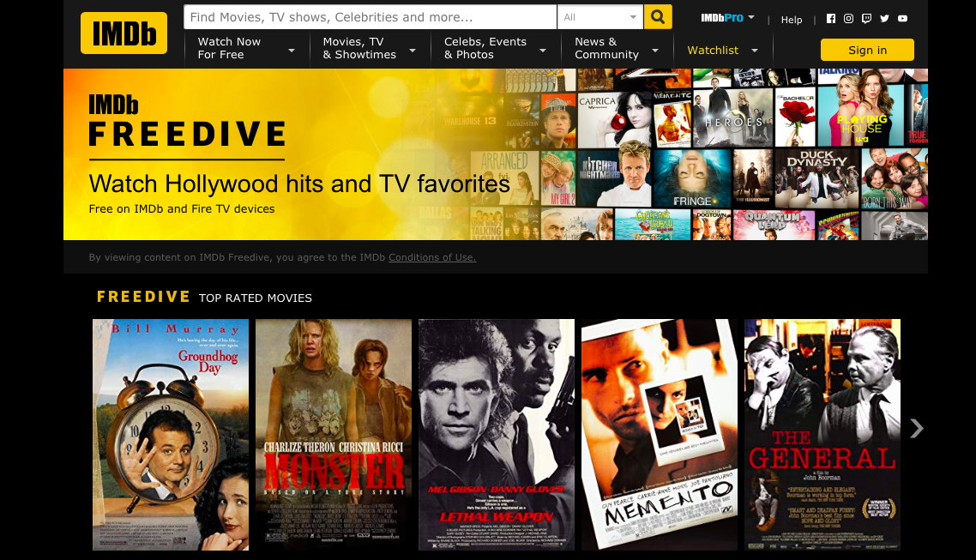Click the Quantum Leap tile in banner

774,225
